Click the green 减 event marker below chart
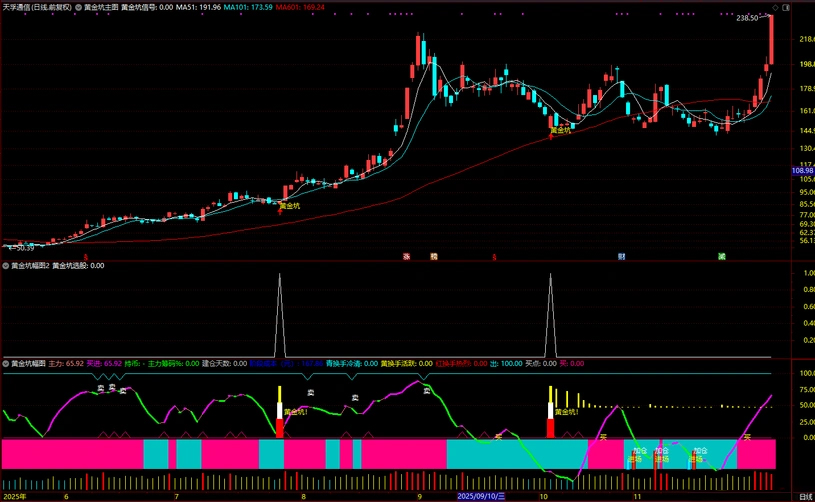 click(x=721, y=256)
